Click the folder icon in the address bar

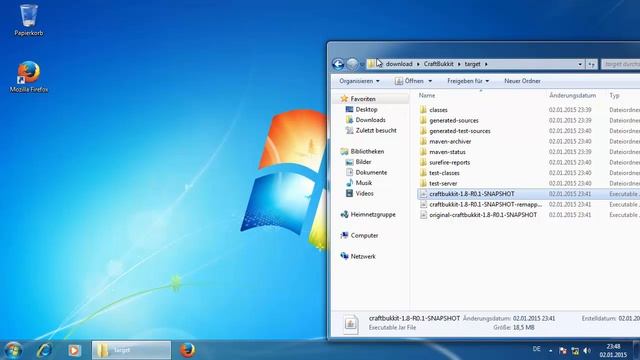tap(371, 64)
